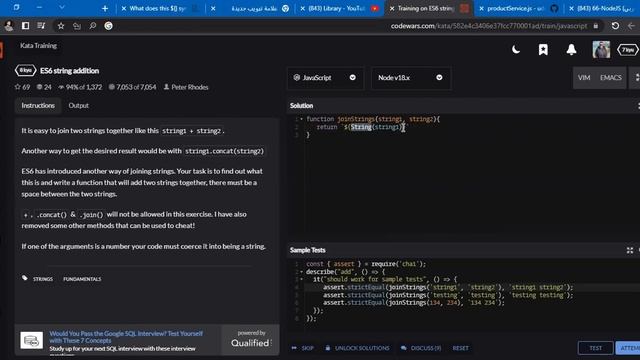Expand the Sample Tests panel to fullscreen
The image size is (640, 360).
click(630, 250)
